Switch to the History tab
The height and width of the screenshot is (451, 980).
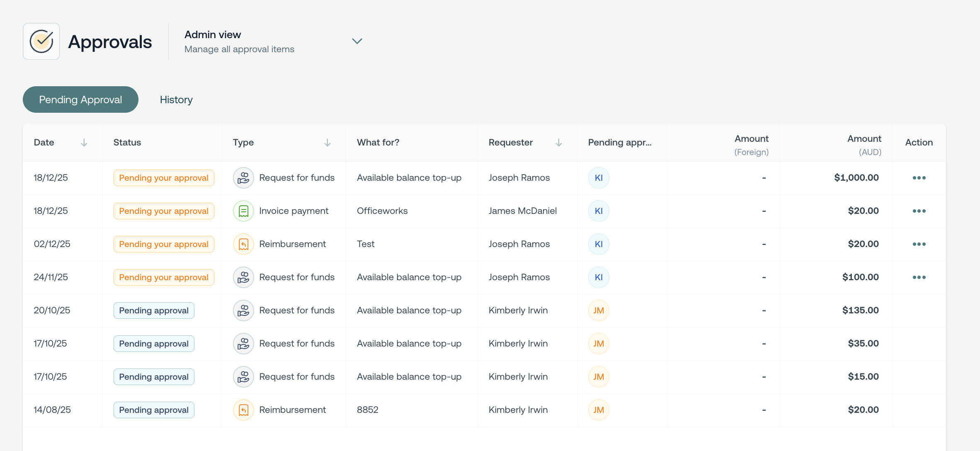(x=176, y=99)
